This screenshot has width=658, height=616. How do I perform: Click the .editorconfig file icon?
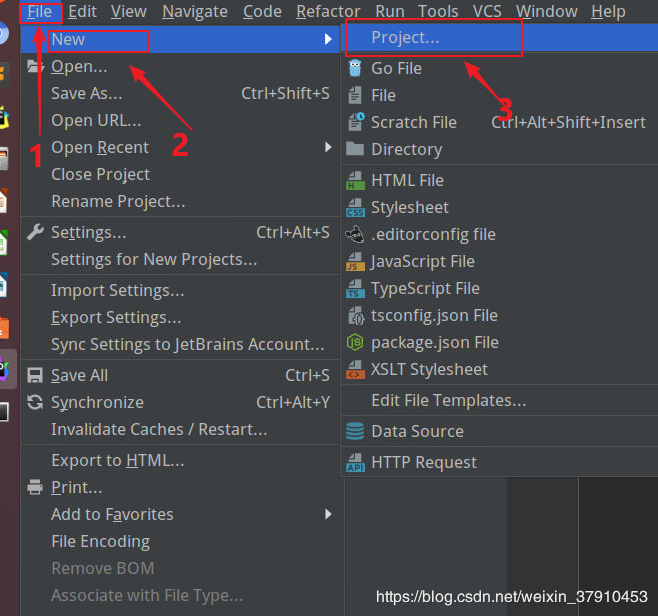tap(355, 234)
